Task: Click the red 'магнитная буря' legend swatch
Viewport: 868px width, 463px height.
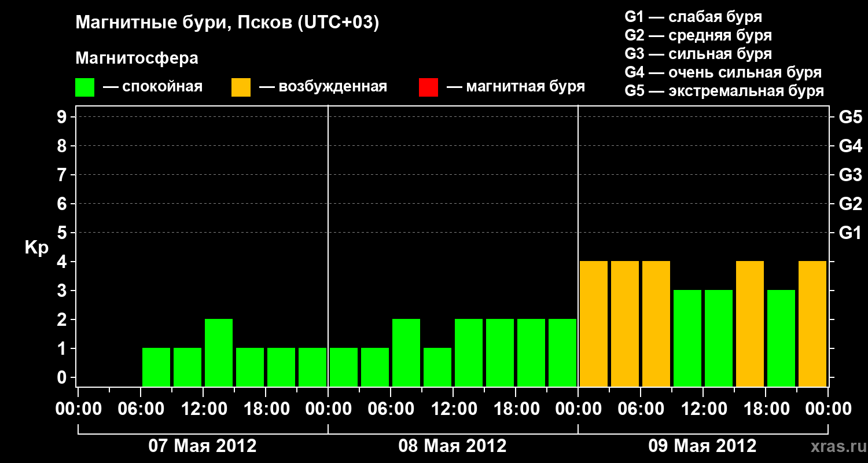Action: [x=428, y=87]
